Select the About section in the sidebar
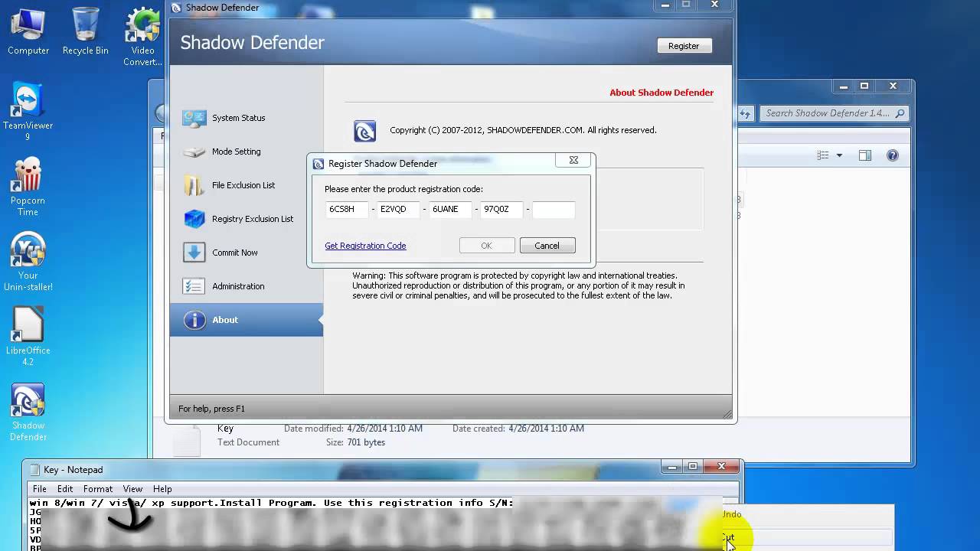980x551 pixels. pyautogui.click(x=246, y=320)
